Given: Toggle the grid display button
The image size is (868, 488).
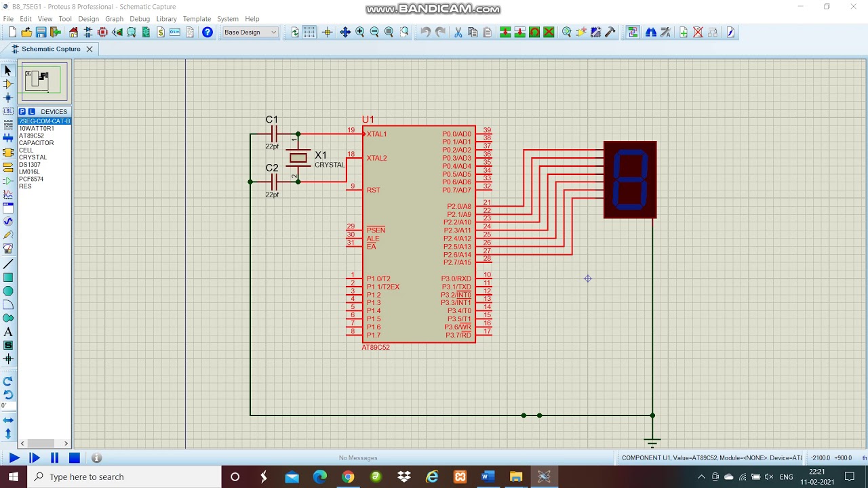Looking at the screenshot, I should pos(309,33).
